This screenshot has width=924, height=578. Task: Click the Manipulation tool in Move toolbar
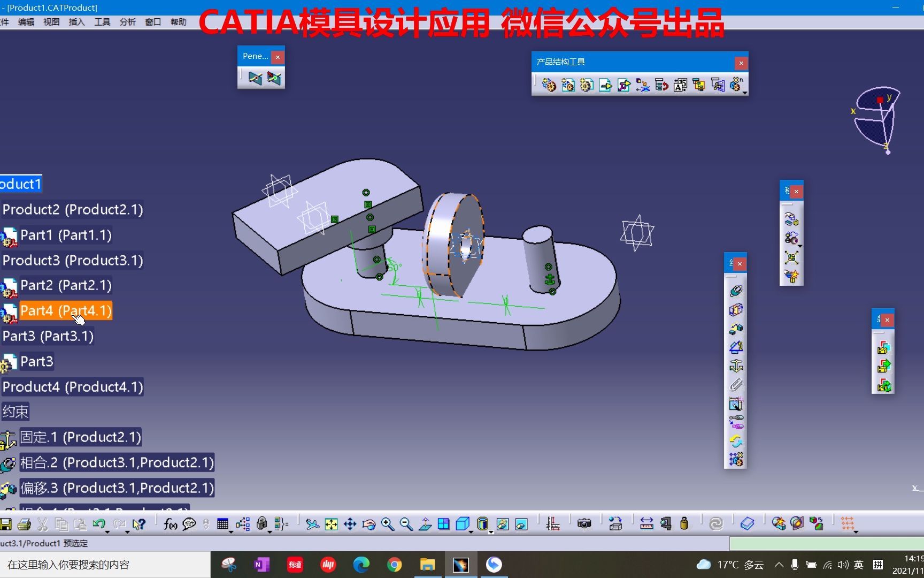[x=791, y=219]
